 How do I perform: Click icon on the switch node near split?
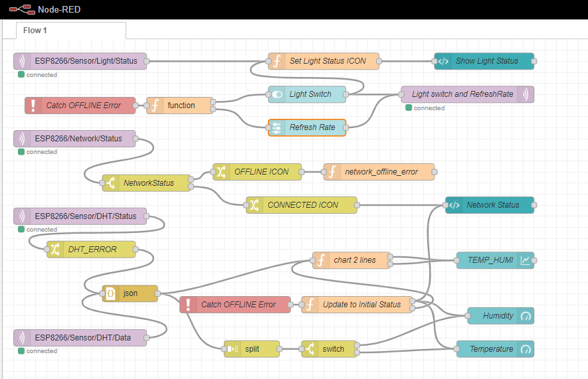click(x=310, y=349)
